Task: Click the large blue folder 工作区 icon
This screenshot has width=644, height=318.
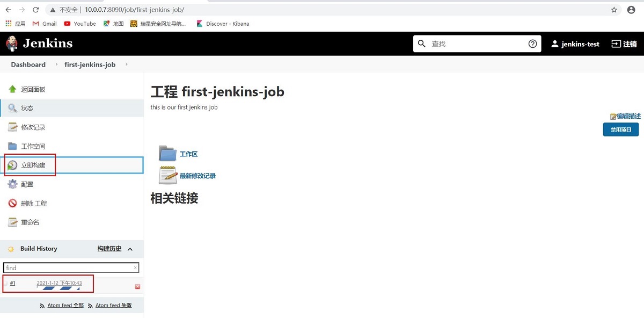Action: point(167,153)
